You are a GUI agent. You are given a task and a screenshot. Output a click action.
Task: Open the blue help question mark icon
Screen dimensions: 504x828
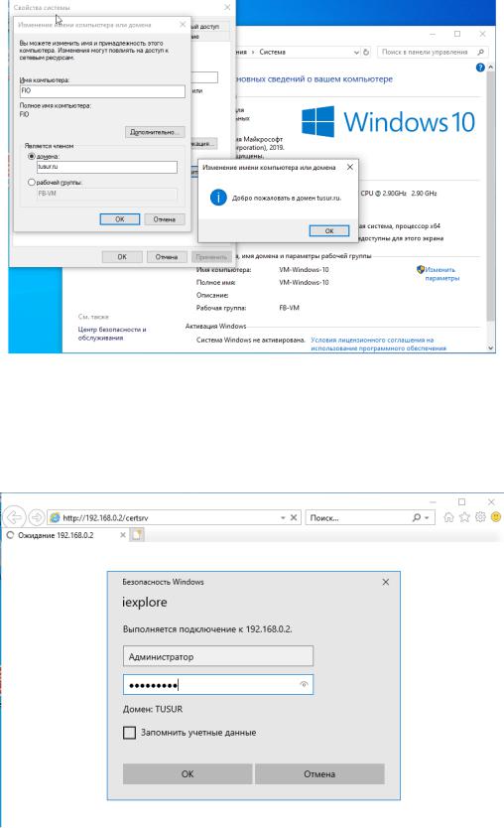(480, 68)
